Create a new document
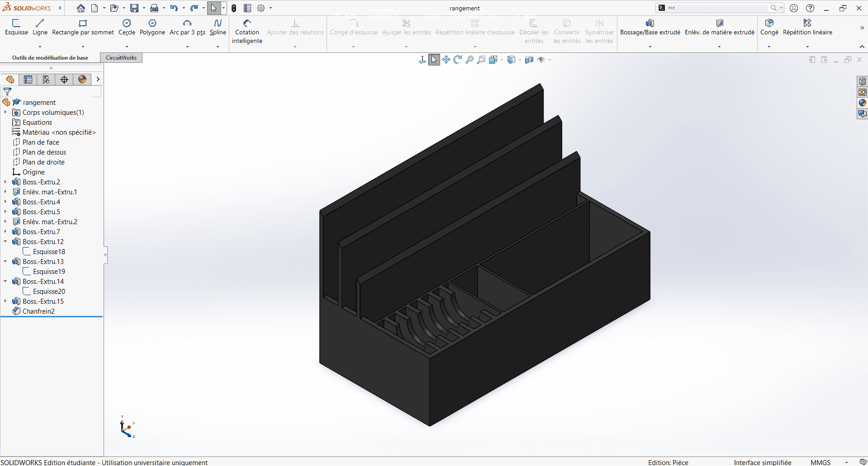Image resolution: width=868 pixels, height=466 pixels. pyautogui.click(x=95, y=8)
